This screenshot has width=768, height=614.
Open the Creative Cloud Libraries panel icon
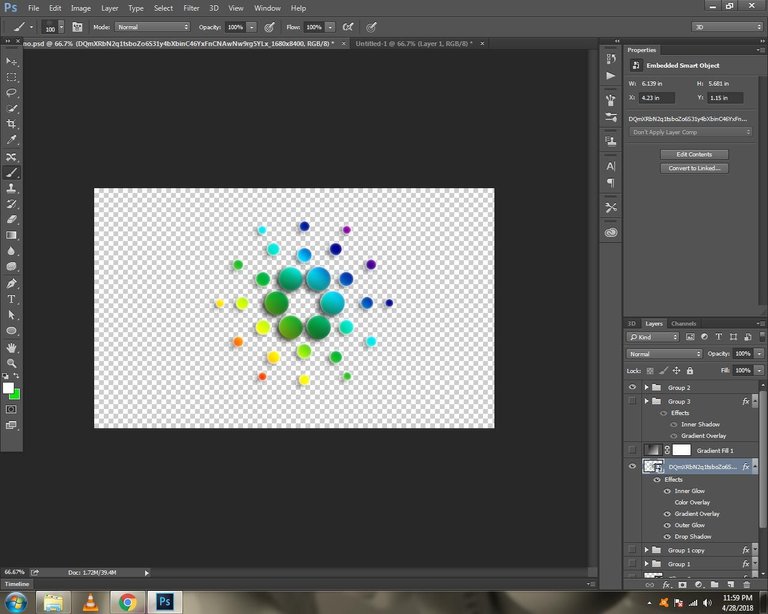pos(611,232)
